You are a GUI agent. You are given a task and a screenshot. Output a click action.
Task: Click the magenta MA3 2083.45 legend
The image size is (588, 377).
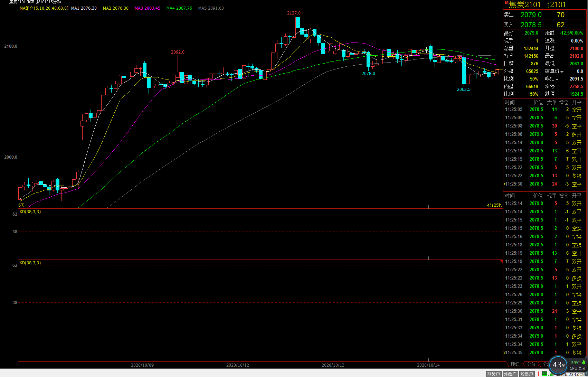click(148, 8)
